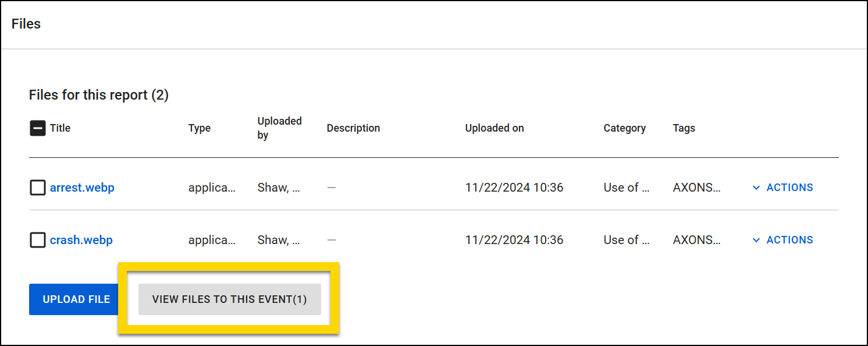Click the Shaw uploader name on crash.webp row

(278, 239)
